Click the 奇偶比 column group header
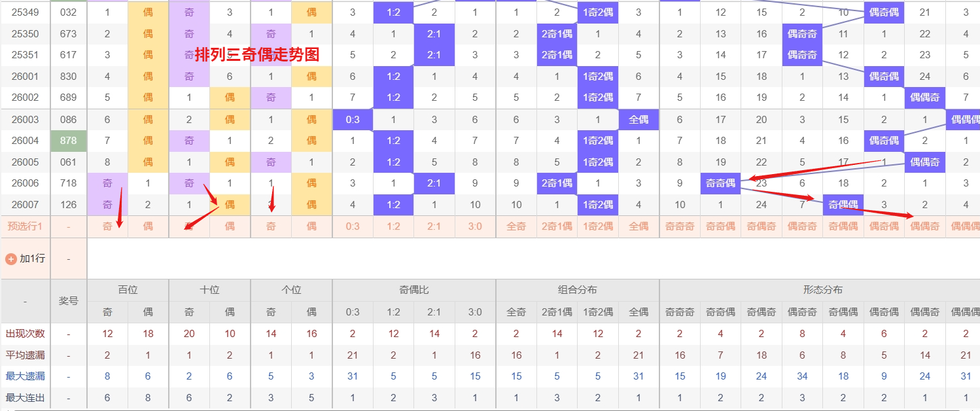Screen dimensions: 980x411 pos(413,290)
